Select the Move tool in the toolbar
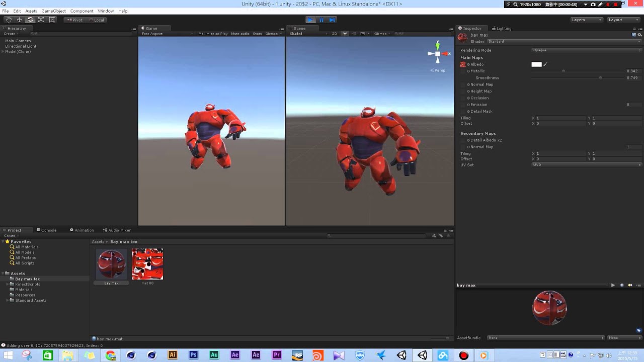The width and height of the screenshot is (644, 362). pos(19,20)
